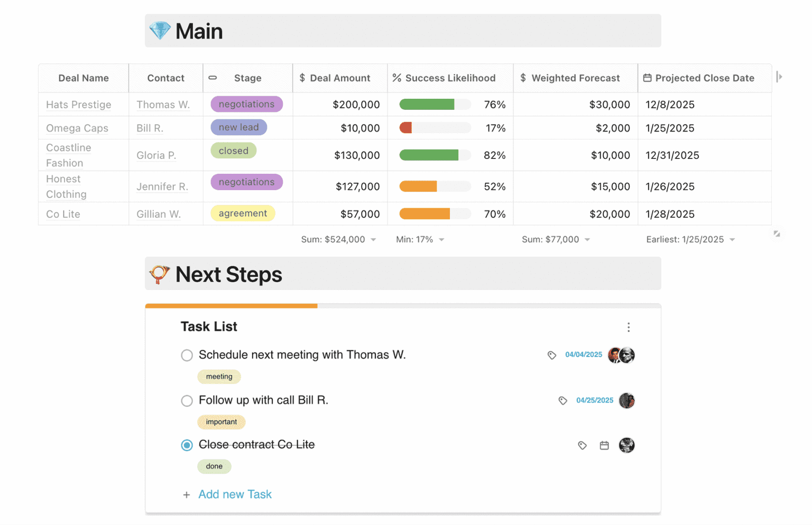Click the tag icon beside the Bill R. task
Image resolution: width=812 pixels, height=525 pixels.
click(x=562, y=400)
